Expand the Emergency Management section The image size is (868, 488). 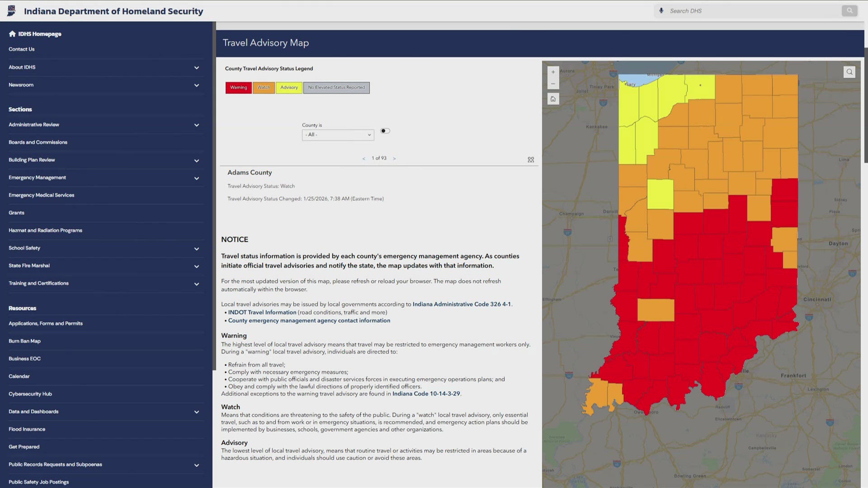point(197,178)
